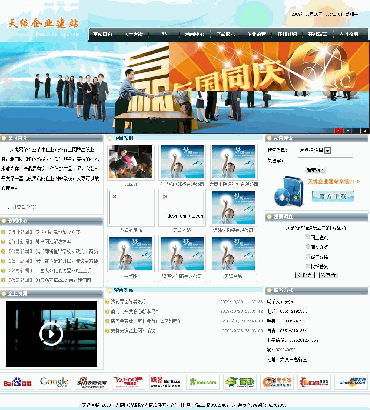Screen dimensions: 370x410
Task: Click the blue software box icon
Action: click(289, 191)
